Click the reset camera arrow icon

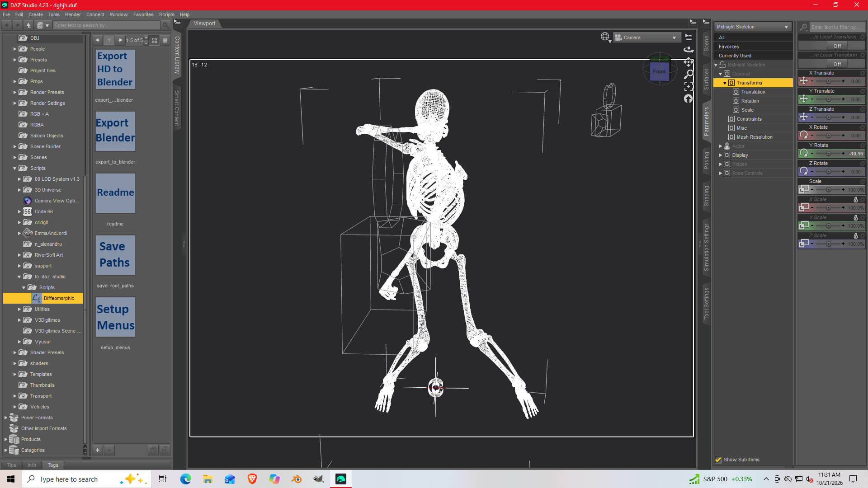pyautogui.click(x=689, y=99)
